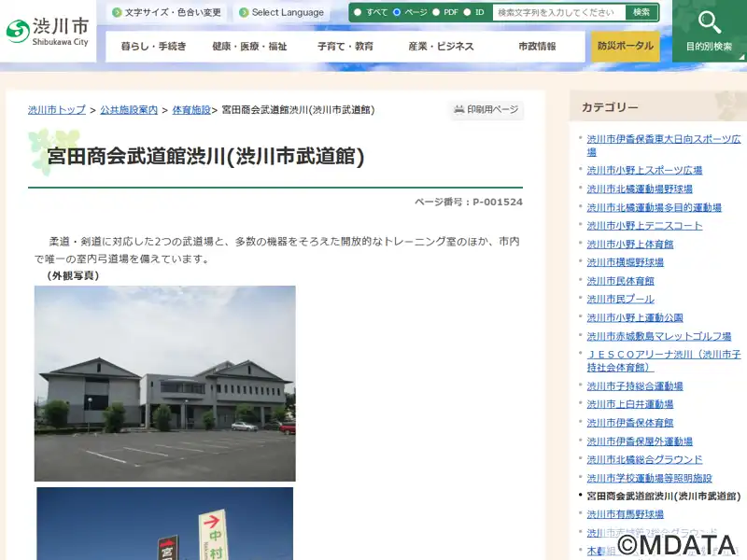Open the 目的別検索 magnifier search
Image resolution: width=747 pixels, height=560 pixels.
[x=710, y=31]
